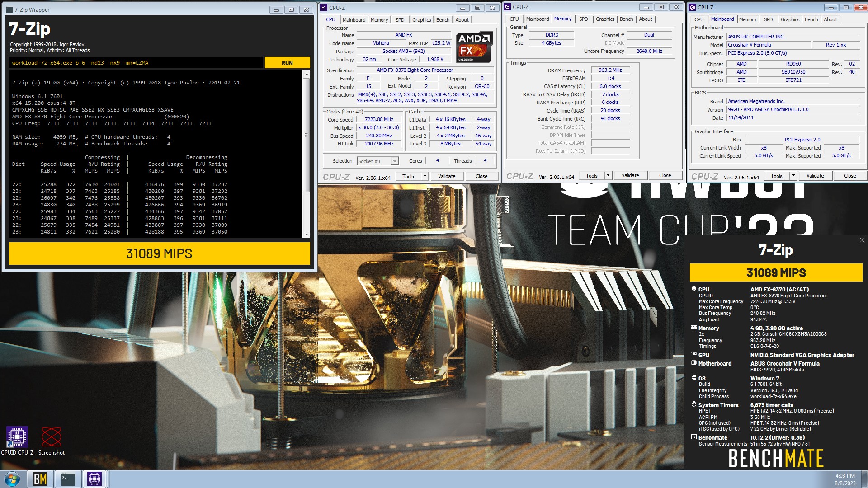Click the Mainboard CPU-Z window title icon
The height and width of the screenshot is (488, 868).
pos(692,7)
